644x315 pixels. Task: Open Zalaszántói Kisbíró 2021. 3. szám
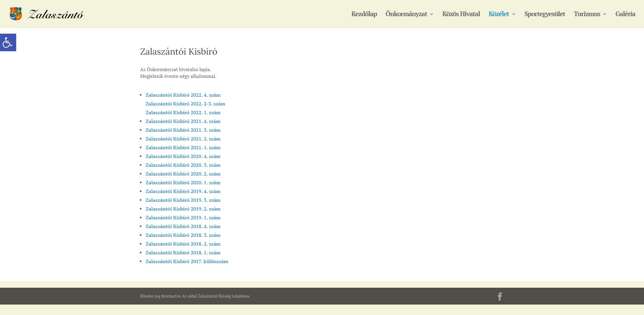[x=183, y=130]
